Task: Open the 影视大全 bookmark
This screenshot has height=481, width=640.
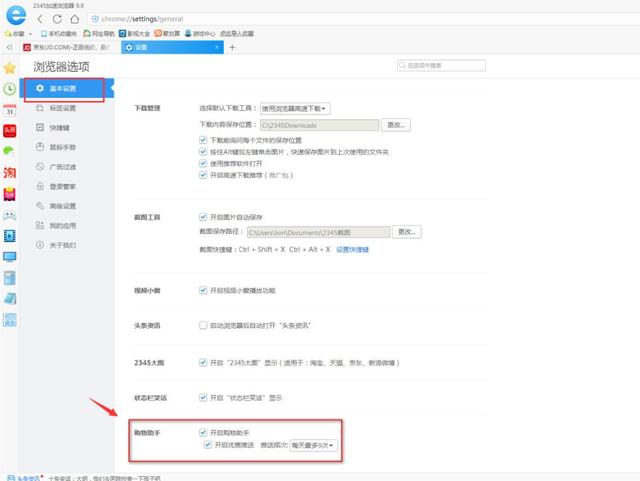Action: (x=135, y=33)
